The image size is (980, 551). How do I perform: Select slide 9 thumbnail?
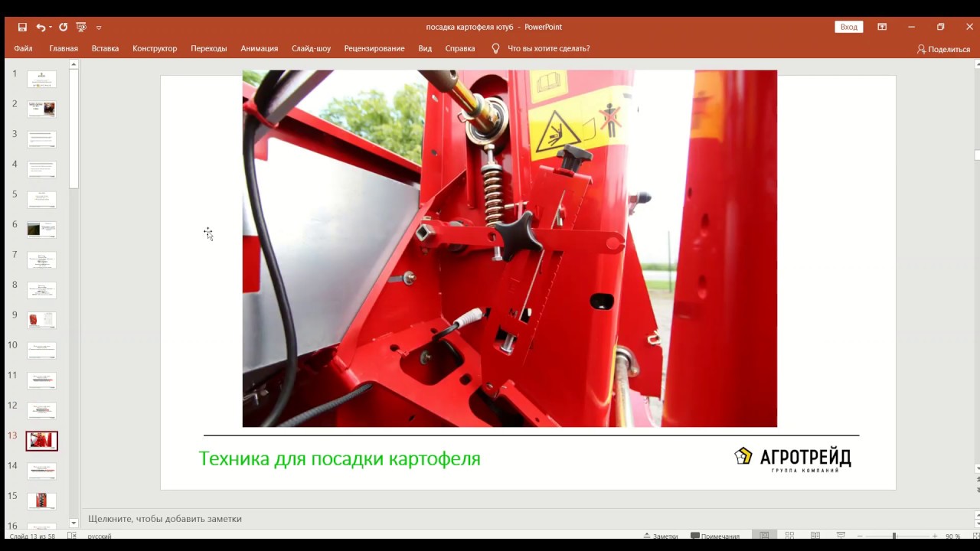41,320
